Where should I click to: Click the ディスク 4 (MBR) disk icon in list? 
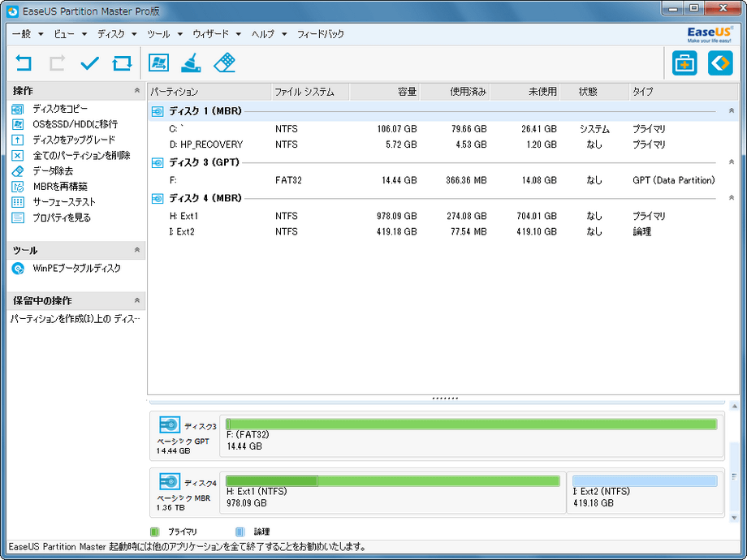(x=158, y=199)
